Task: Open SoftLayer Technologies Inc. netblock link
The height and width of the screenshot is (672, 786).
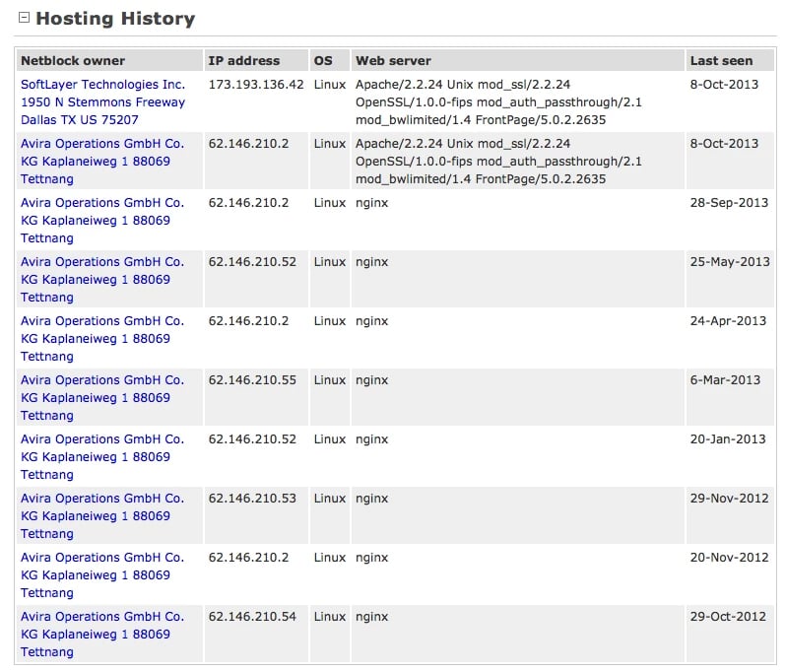Action: [102, 85]
